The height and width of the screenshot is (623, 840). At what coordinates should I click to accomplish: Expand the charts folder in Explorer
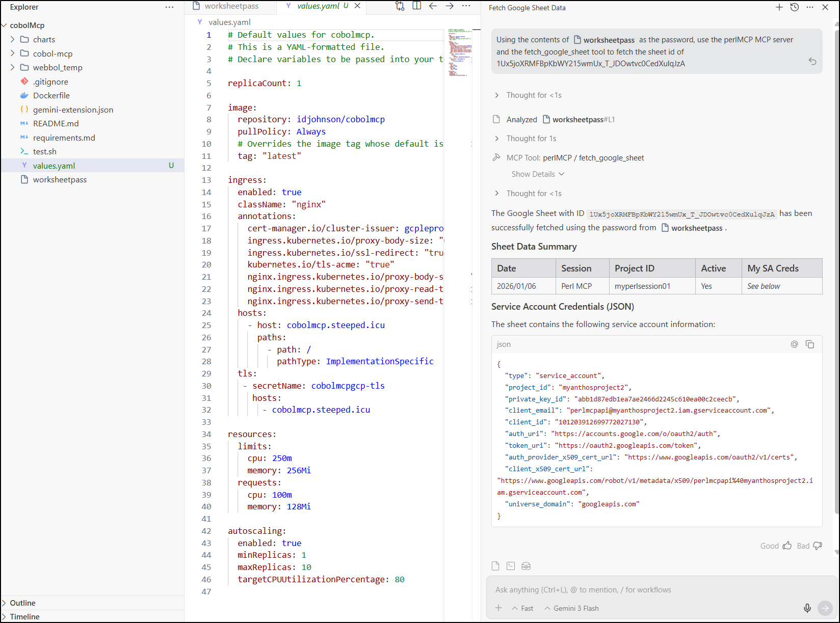(44, 40)
